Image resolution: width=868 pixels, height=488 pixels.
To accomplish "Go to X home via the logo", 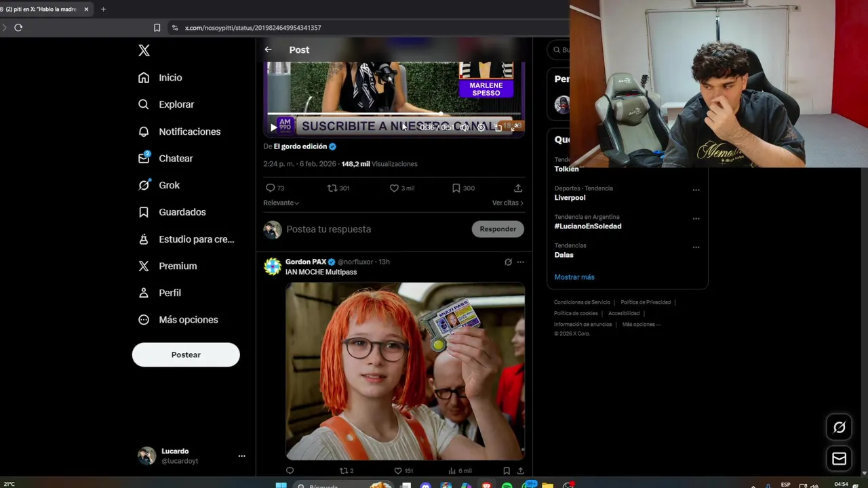I will pos(144,50).
